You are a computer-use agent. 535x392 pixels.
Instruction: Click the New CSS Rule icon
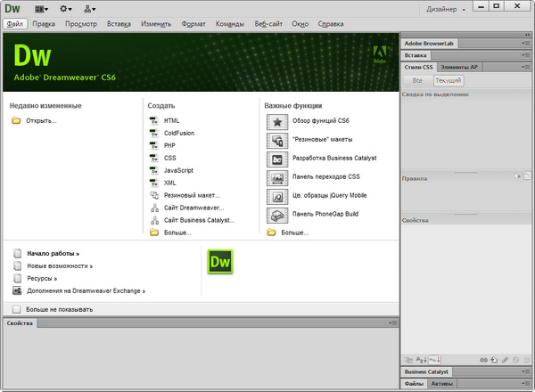pyautogui.click(x=495, y=359)
